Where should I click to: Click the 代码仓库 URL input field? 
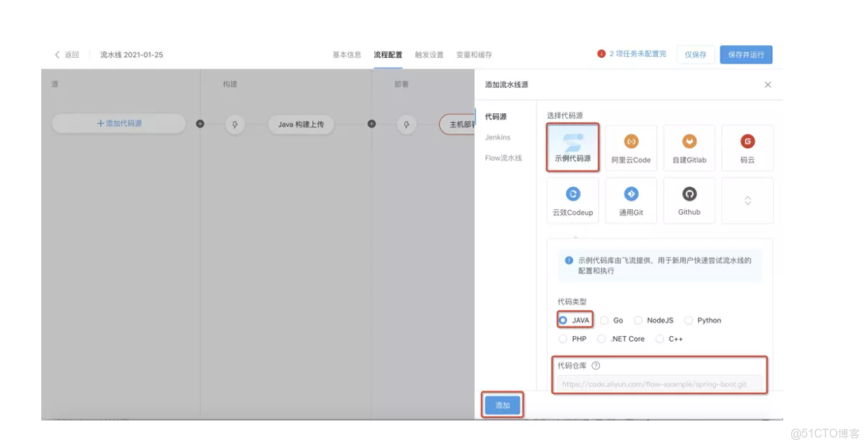coord(660,384)
